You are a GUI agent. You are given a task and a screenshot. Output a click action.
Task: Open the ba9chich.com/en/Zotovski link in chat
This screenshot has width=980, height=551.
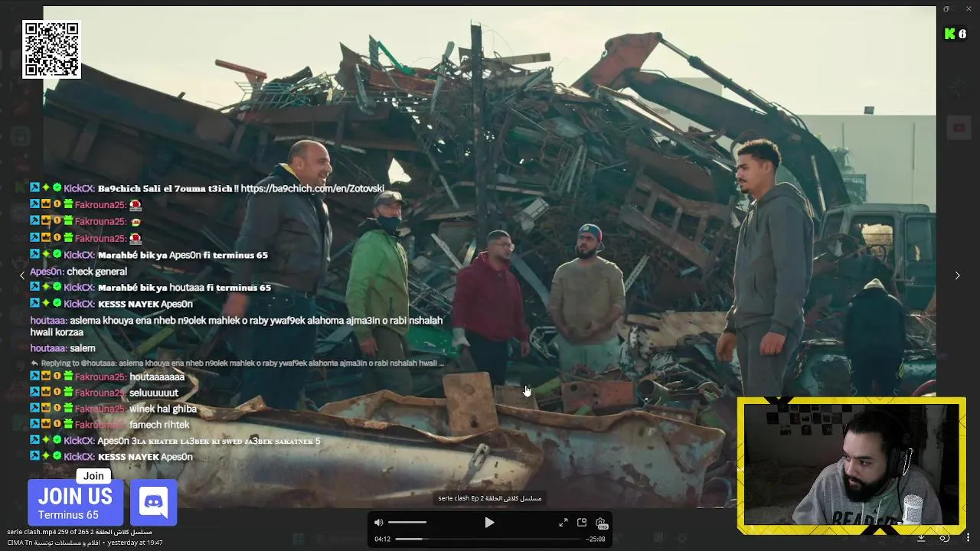(x=312, y=188)
